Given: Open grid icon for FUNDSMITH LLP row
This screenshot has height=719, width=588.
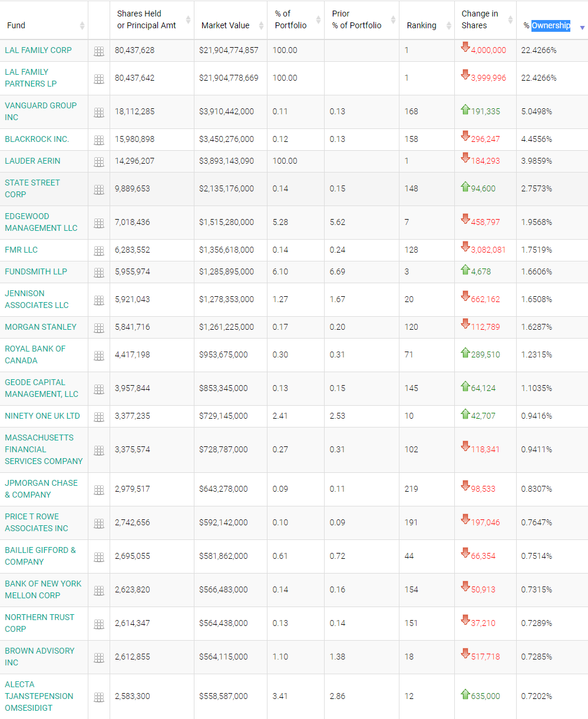Looking at the screenshot, I should (x=99, y=273).
